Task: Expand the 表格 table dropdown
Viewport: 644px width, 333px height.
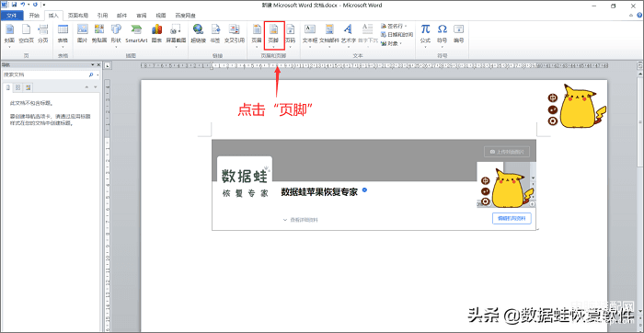Action: click(63, 47)
